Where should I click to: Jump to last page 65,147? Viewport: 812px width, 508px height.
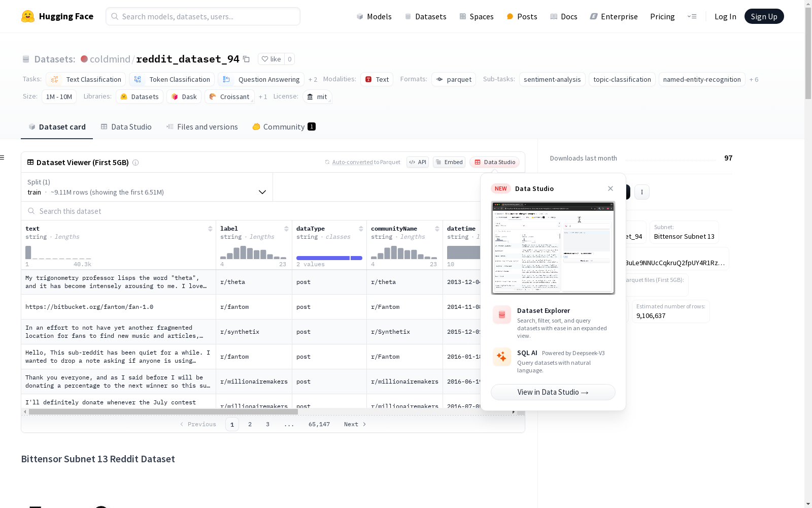(x=319, y=424)
